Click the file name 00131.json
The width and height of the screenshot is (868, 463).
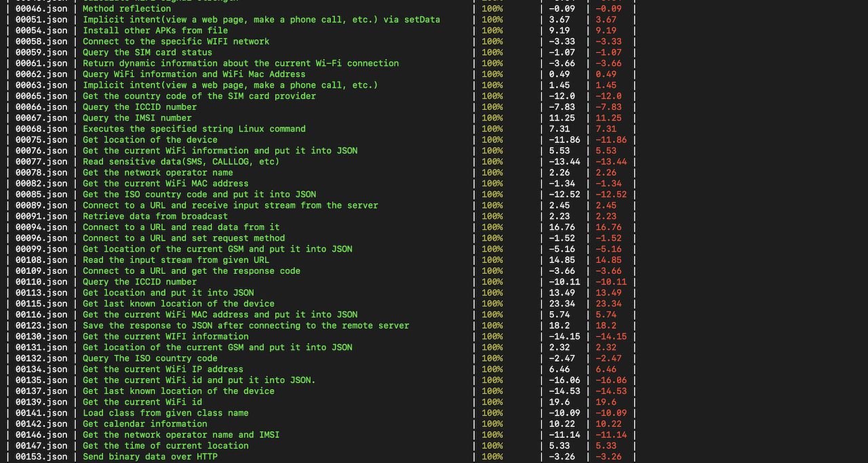(41, 347)
